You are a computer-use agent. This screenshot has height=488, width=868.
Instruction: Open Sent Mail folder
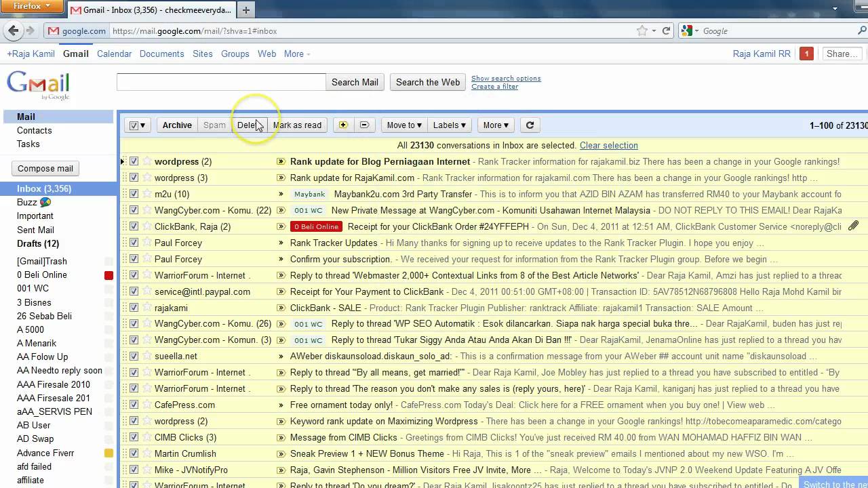point(35,230)
